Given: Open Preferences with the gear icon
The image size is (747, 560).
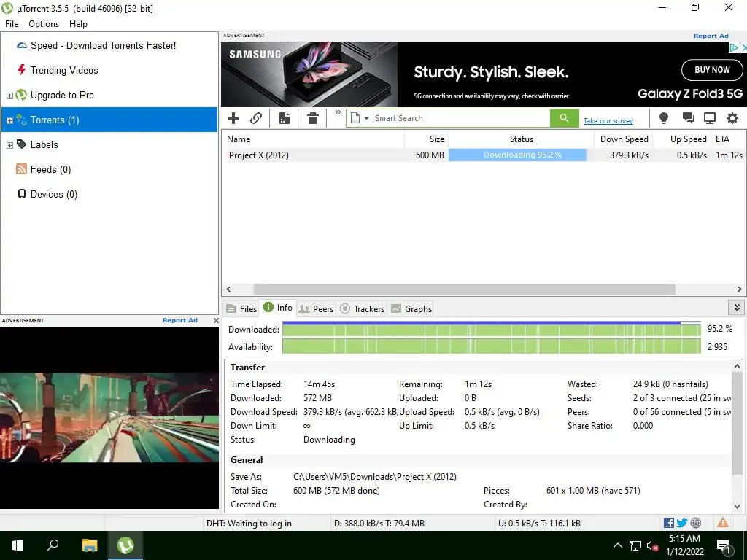Looking at the screenshot, I should 732,118.
